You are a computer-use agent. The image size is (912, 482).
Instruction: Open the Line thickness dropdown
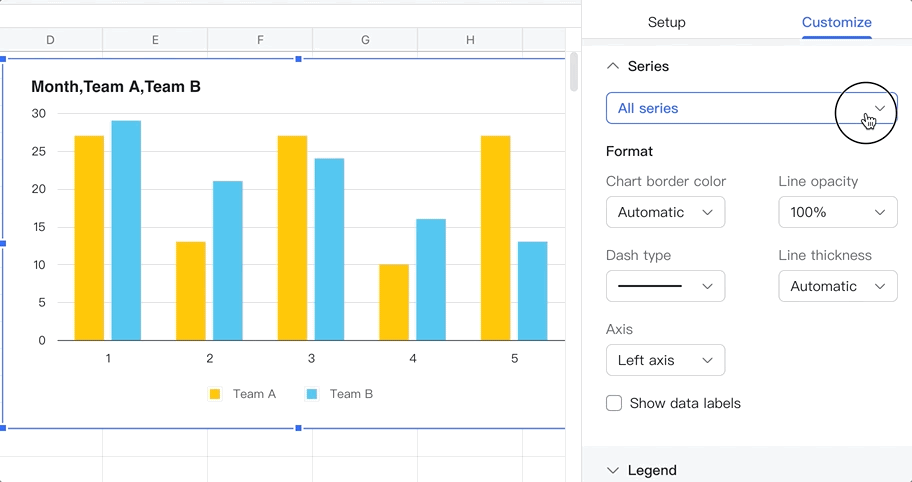[837, 286]
